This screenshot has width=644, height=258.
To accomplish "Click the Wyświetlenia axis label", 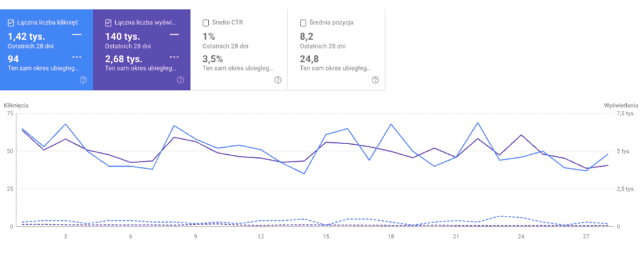I will tap(621, 106).
